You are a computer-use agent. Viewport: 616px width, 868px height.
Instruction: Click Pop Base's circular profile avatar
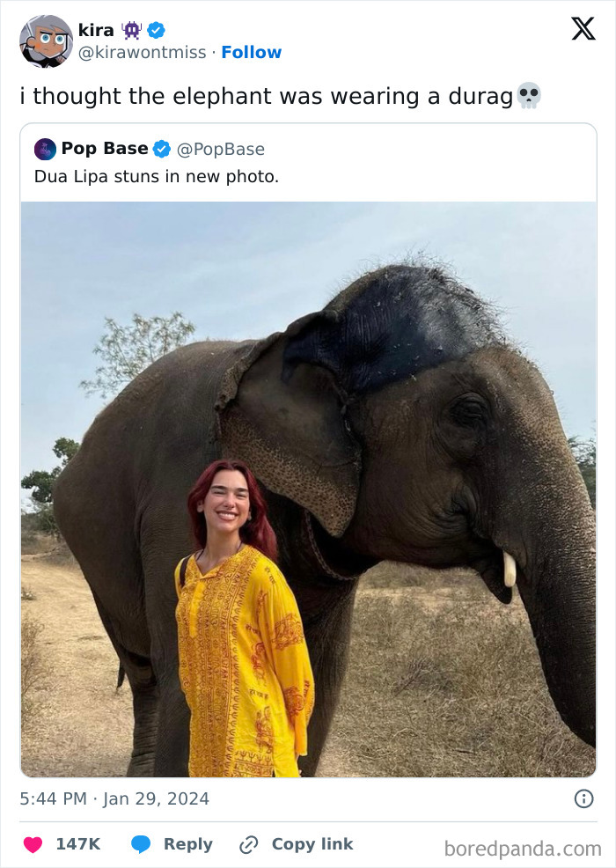click(42, 149)
